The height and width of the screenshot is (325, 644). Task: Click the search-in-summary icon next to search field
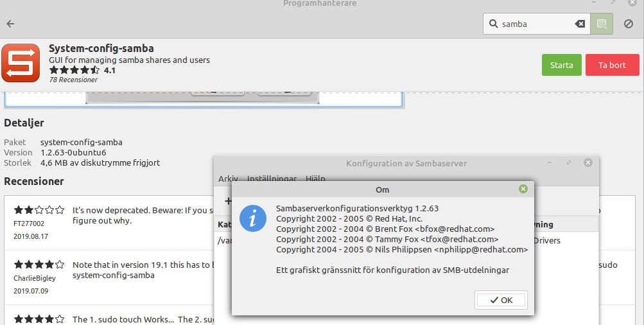pyautogui.click(x=602, y=24)
